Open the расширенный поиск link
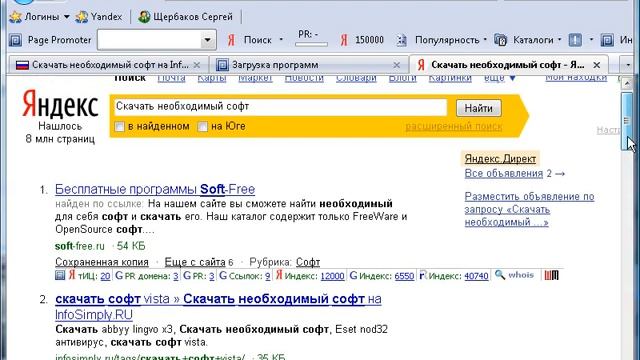This screenshot has width=640, height=360. tap(453, 127)
